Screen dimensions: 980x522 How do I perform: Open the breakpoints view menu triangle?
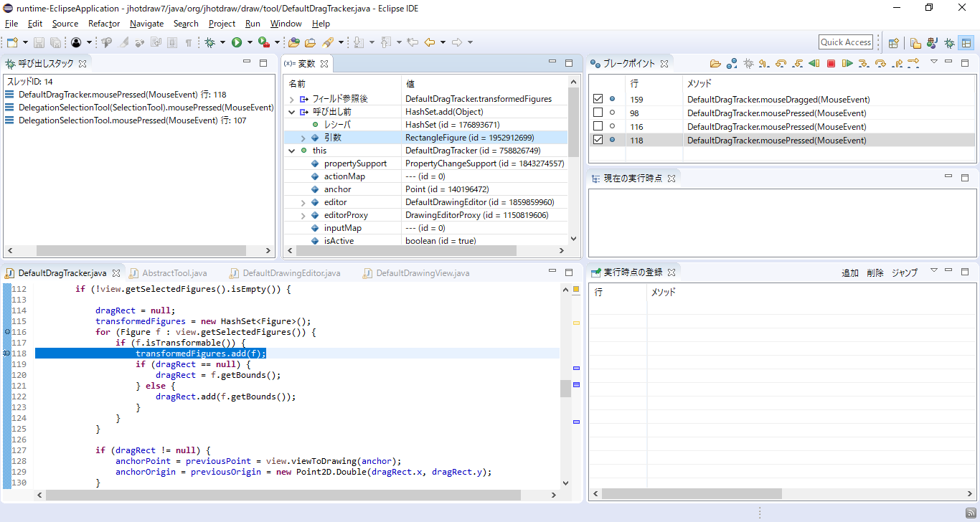[x=934, y=62]
